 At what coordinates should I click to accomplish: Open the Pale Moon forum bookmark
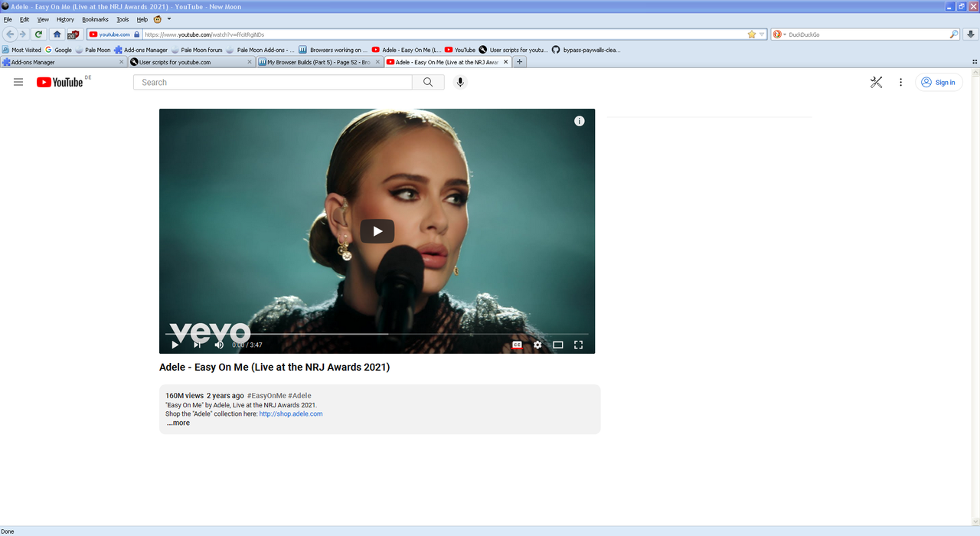[197, 50]
